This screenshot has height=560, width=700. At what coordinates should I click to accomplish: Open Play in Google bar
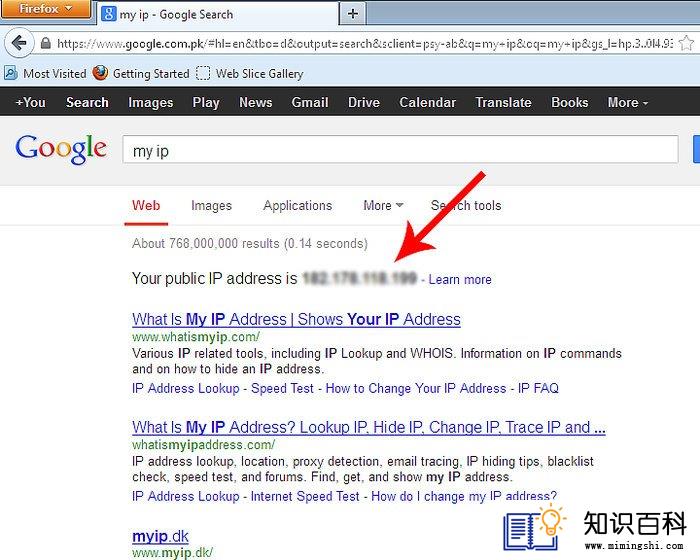(x=206, y=102)
